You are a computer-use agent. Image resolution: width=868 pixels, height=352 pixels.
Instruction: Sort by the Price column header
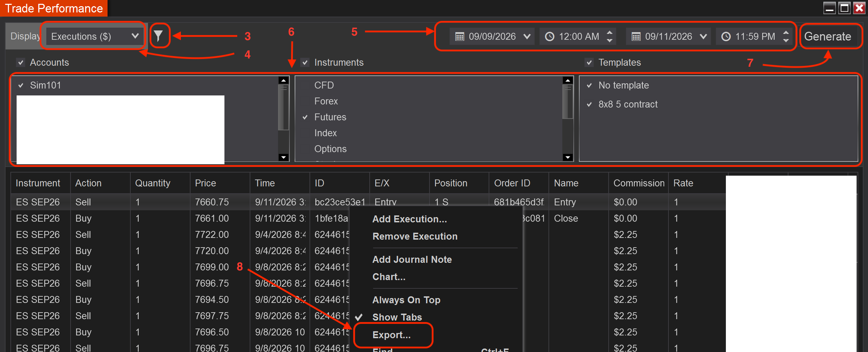click(x=220, y=183)
